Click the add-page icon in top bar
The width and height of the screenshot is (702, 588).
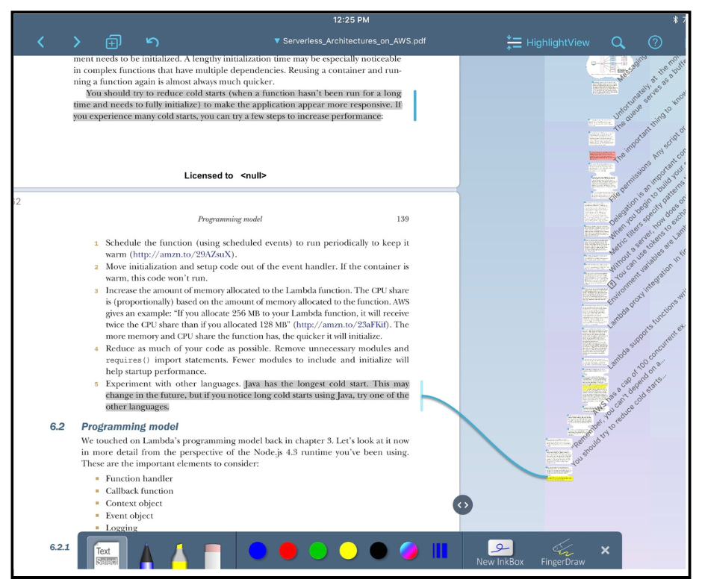[113, 42]
